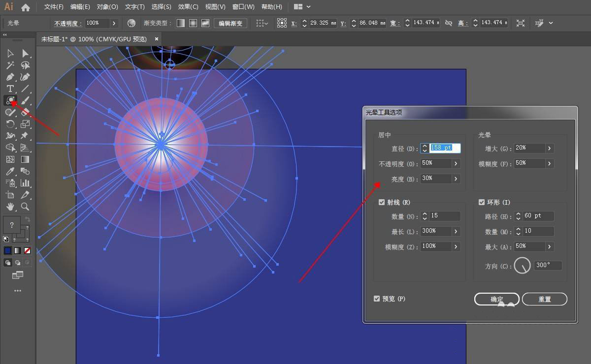The height and width of the screenshot is (364, 591).
Task: Open the 效果(C) menu
Action: pyautogui.click(x=188, y=7)
